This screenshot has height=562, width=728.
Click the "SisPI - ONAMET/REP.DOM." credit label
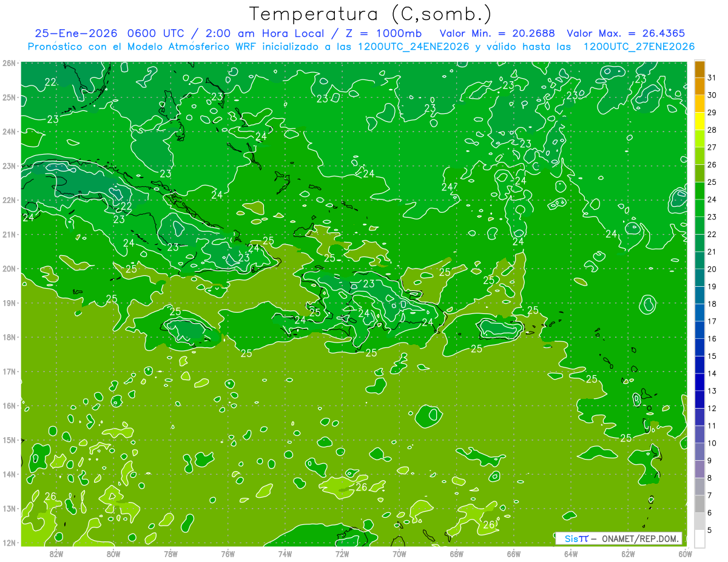[619, 538]
